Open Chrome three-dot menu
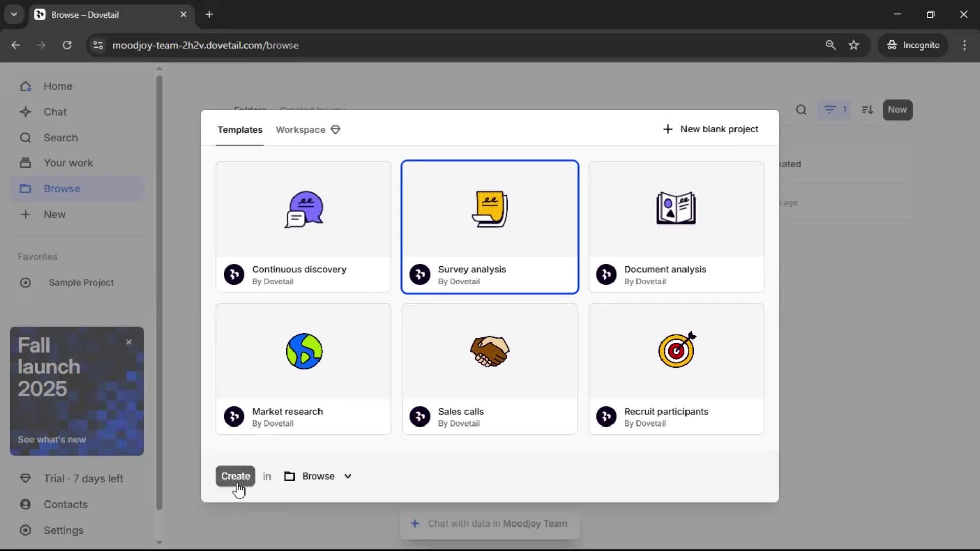 964,45
